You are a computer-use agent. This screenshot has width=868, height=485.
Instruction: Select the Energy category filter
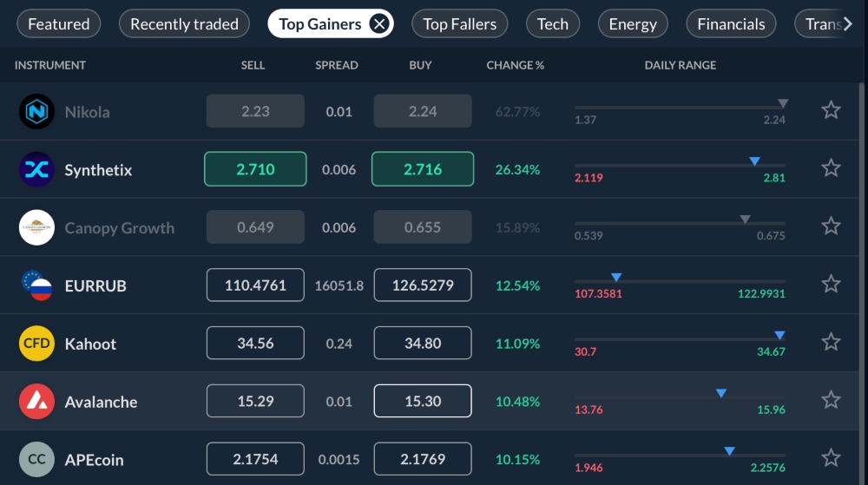point(633,23)
